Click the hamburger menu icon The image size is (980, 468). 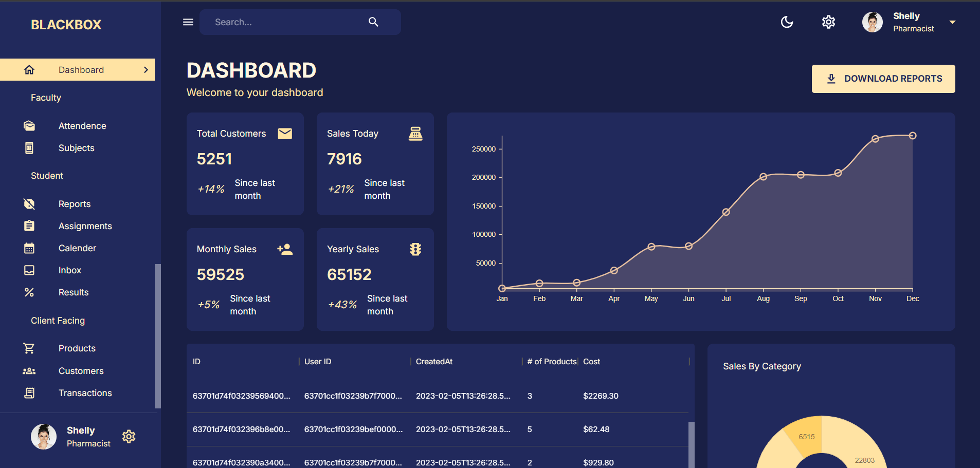pos(188,22)
